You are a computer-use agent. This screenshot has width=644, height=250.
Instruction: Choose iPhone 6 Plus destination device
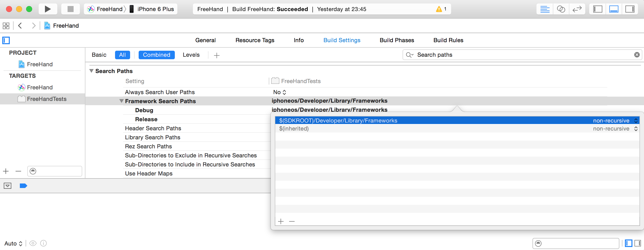[152, 9]
